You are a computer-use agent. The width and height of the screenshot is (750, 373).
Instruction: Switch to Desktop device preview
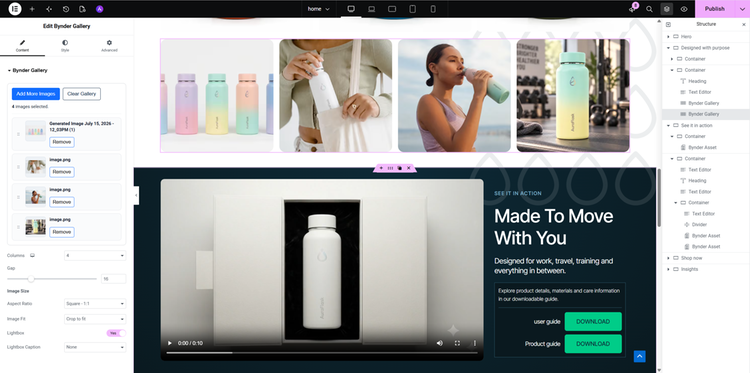coord(351,9)
